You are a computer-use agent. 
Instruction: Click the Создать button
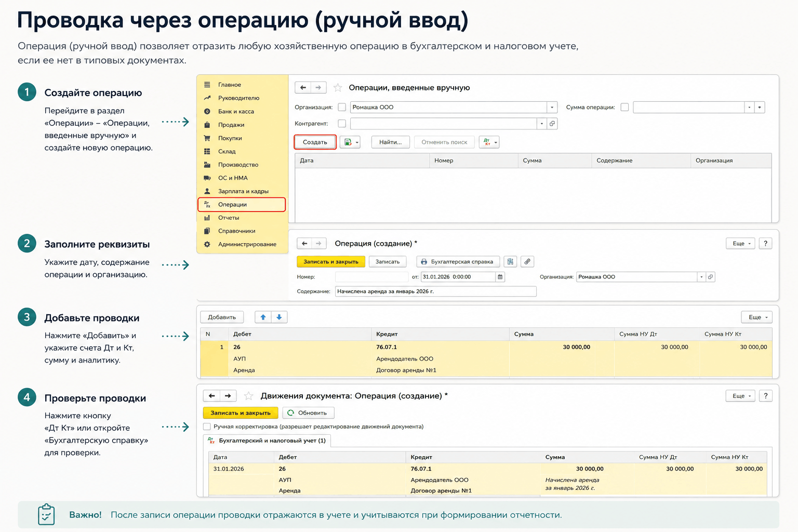(x=315, y=142)
